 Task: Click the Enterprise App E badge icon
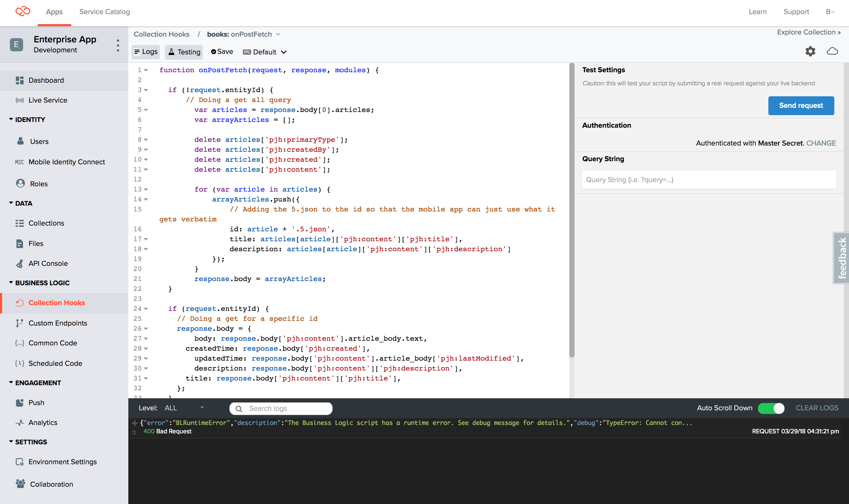(16, 44)
